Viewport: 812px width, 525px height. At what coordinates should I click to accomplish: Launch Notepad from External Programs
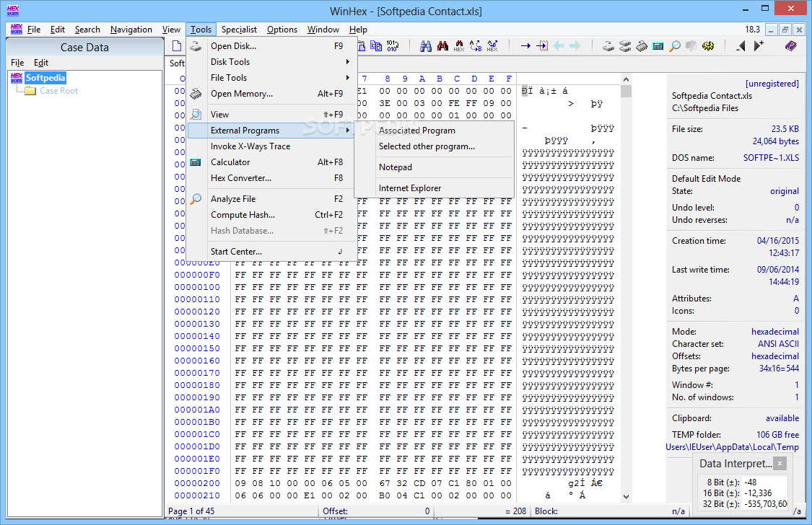tap(434, 167)
